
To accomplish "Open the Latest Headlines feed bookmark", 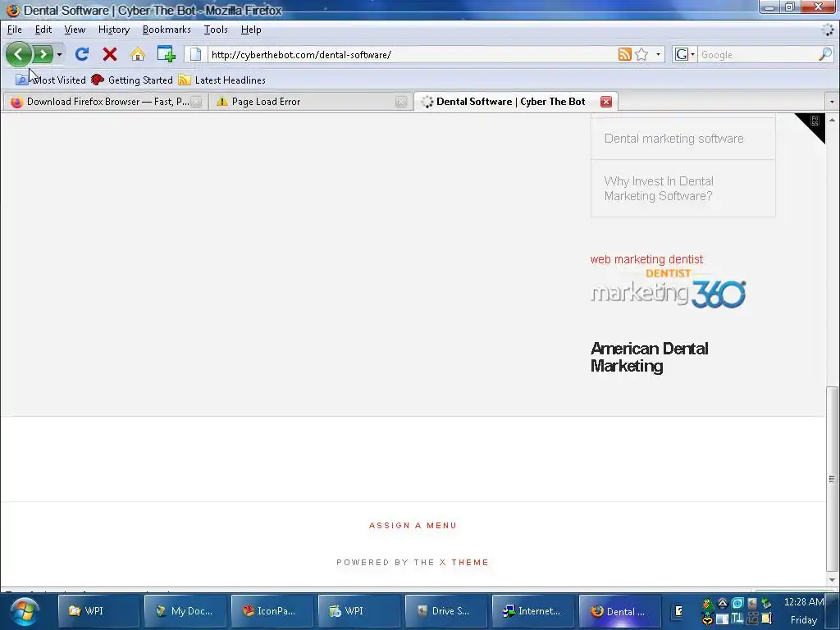I will point(221,80).
